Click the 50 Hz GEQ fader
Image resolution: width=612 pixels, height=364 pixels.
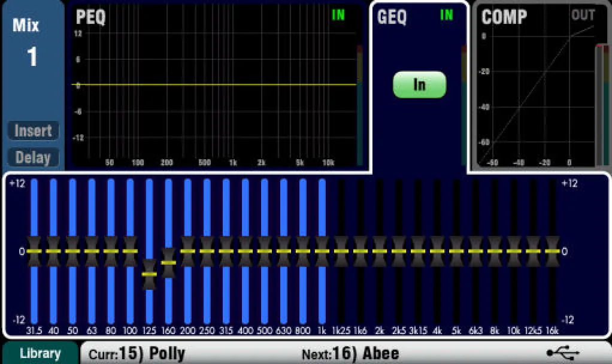point(72,251)
